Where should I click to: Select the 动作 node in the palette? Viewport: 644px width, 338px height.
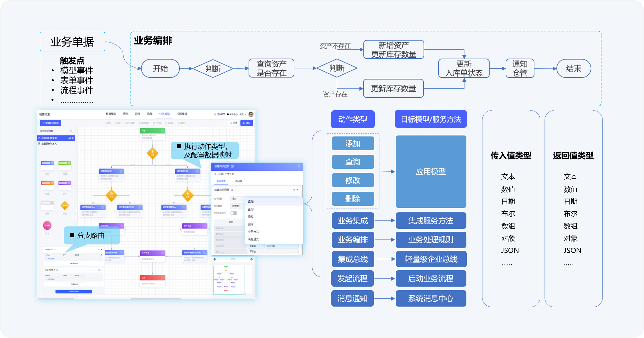(x=47, y=165)
